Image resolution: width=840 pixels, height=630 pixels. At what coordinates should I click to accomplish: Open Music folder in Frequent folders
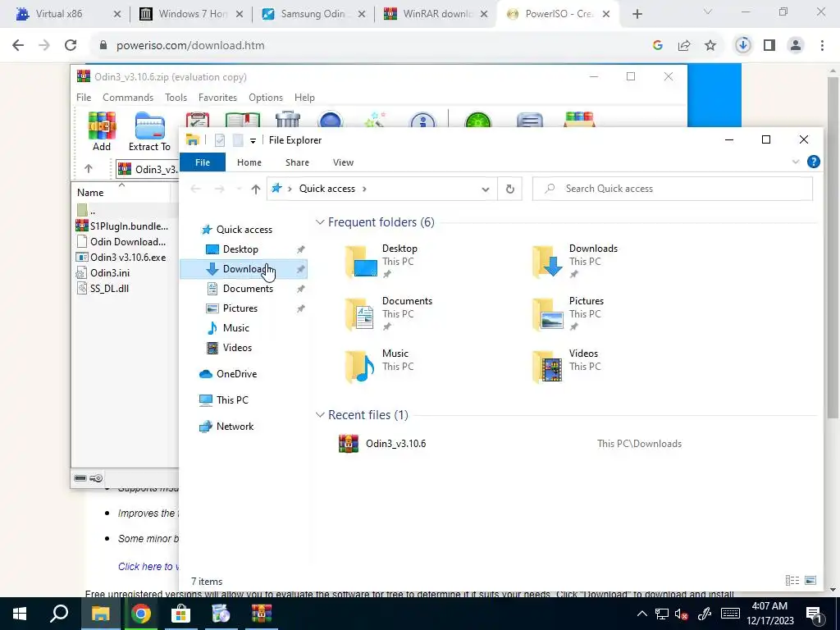tap(379, 367)
